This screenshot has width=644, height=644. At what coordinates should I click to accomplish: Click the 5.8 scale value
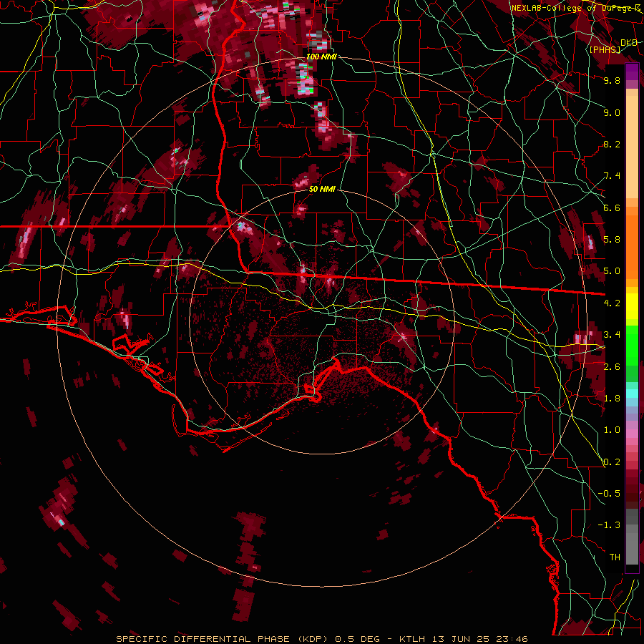[x=612, y=240]
